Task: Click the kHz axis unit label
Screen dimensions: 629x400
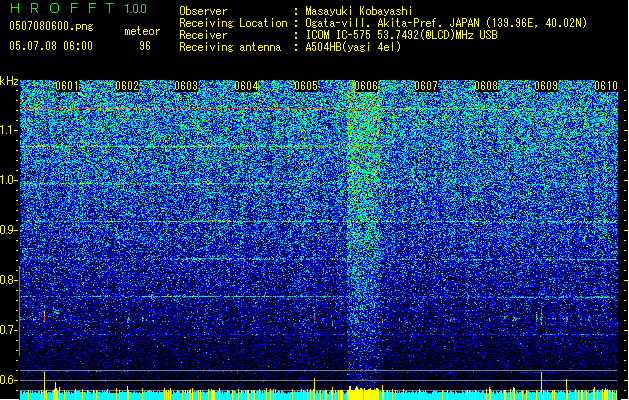Action: (x=9, y=81)
